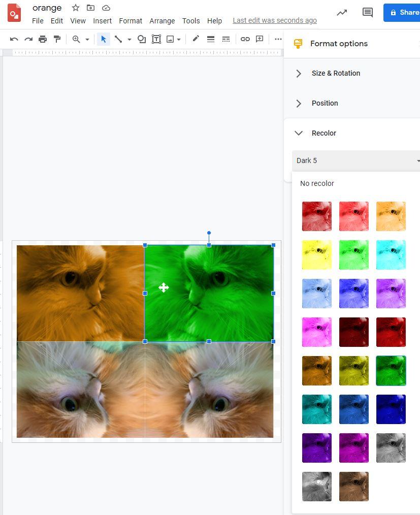420x515 pixels.
Task: Apply the selected dark green recolor swatch
Action: (x=391, y=370)
